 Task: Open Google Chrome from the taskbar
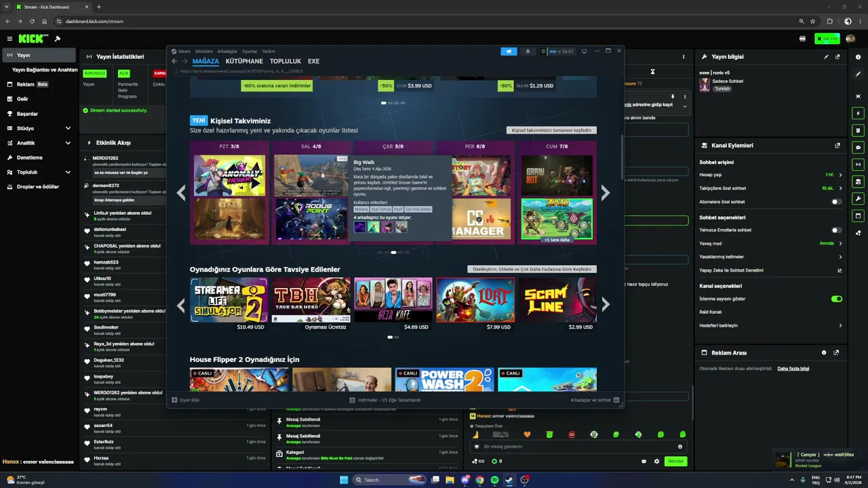(x=479, y=480)
